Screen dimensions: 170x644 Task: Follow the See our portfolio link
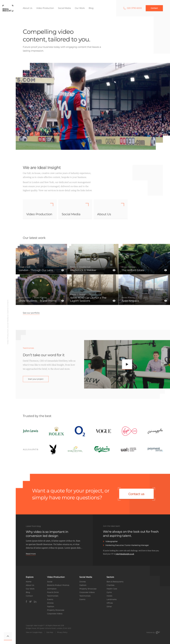click(31, 313)
